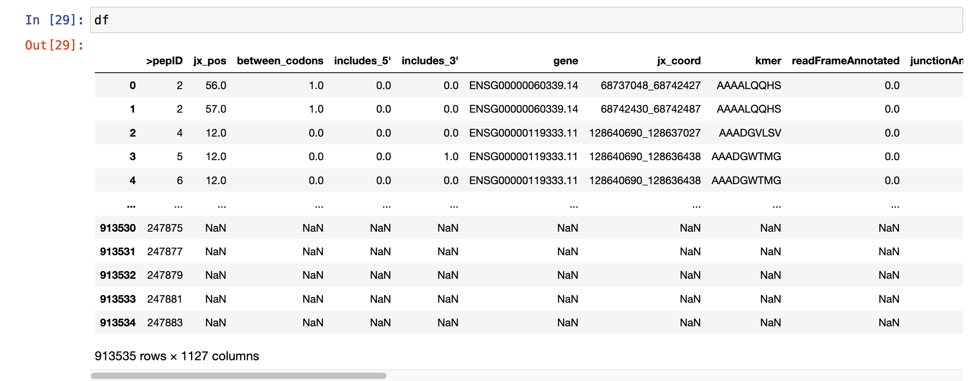The width and height of the screenshot is (980, 381).
Task: Select the jx_pos column header
Action: (209, 61)
